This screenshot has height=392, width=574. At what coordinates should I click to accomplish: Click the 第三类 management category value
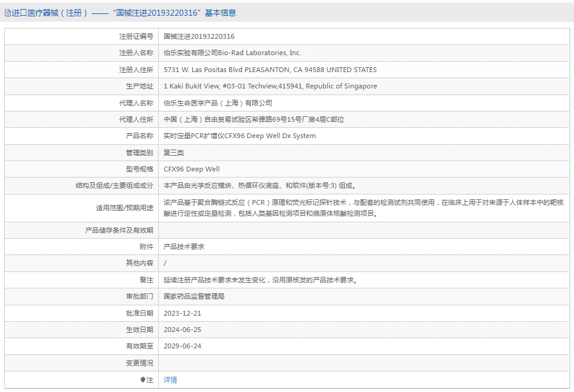[173, 153]
